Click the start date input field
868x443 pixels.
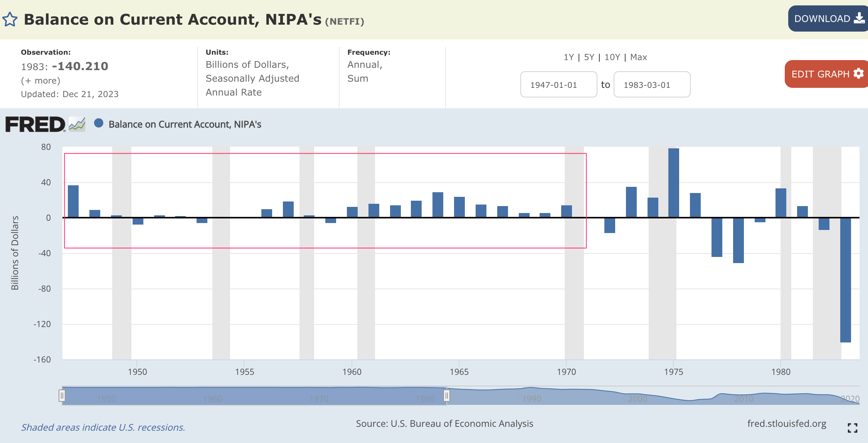(x=558, y=85)
